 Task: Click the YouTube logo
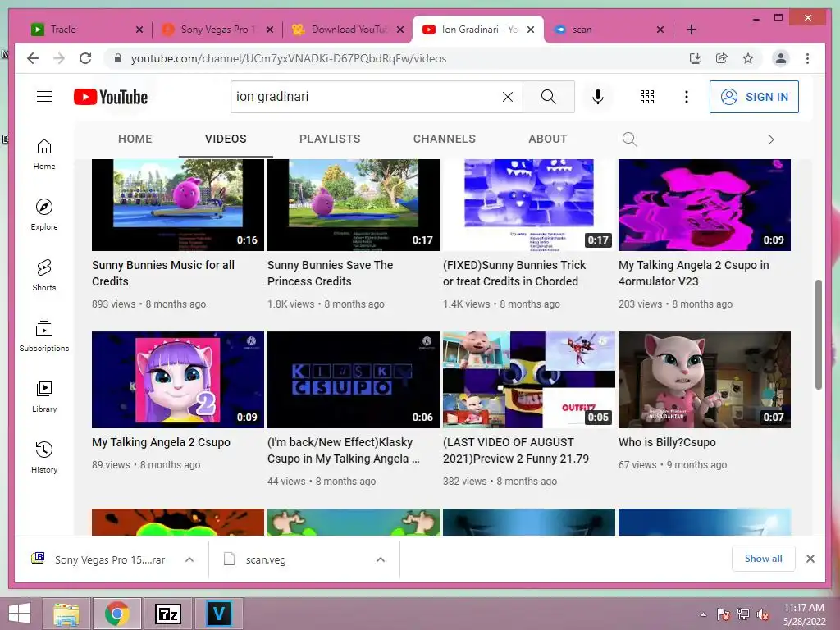tap(111, 97)
